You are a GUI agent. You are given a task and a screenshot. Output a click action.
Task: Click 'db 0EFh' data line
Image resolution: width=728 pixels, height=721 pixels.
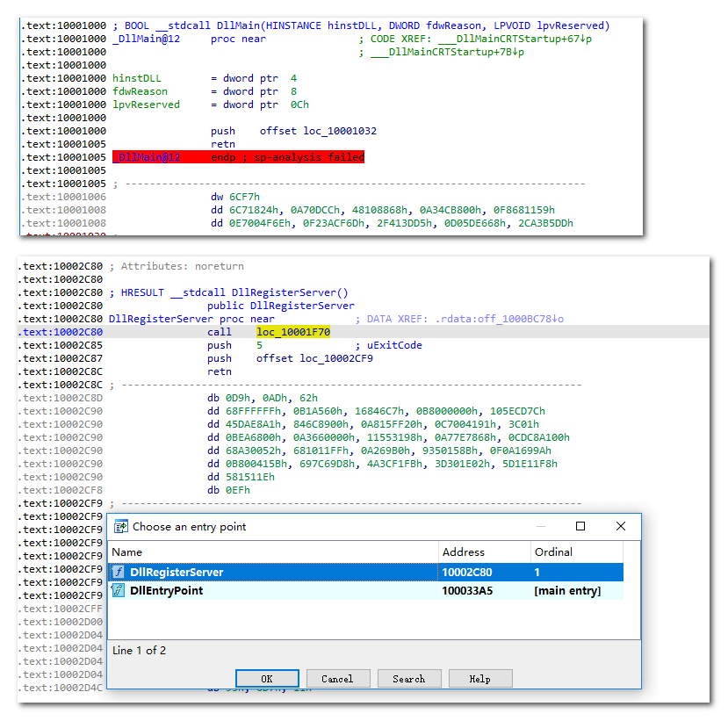[228, 490]
